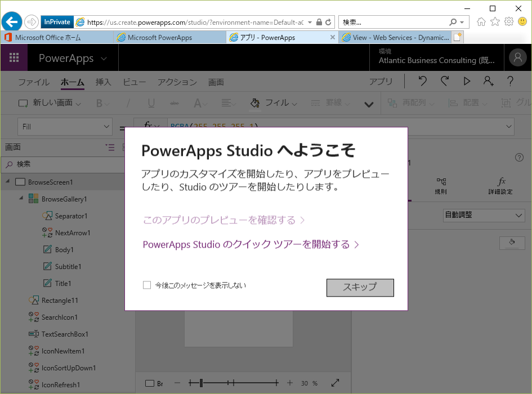The height and width of the screenshot is (394, 532).
Task: Start the PowerApps Studio quick tour link
Action: point(251,244)
